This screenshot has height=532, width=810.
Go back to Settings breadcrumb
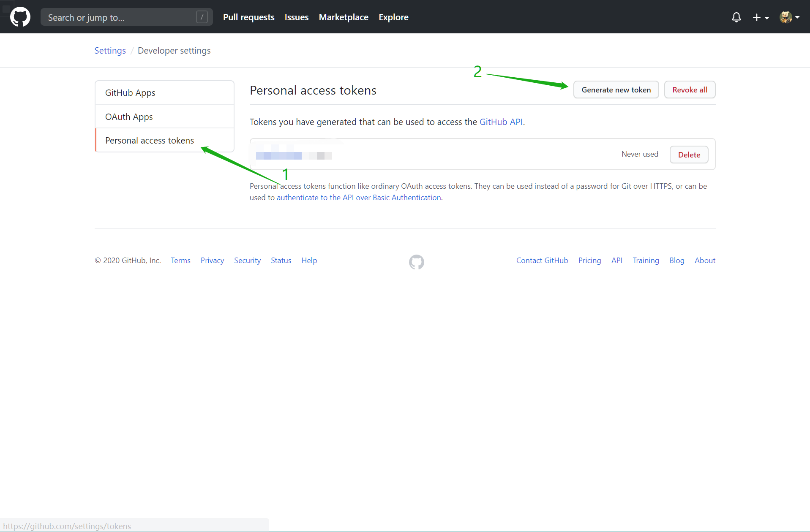(x=110, y=51)
